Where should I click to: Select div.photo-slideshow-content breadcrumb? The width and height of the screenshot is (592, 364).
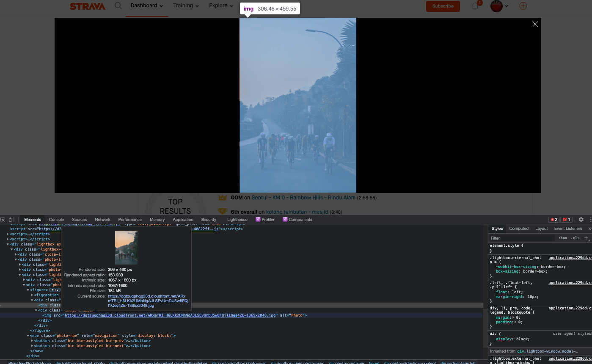(x=410, y=363)
